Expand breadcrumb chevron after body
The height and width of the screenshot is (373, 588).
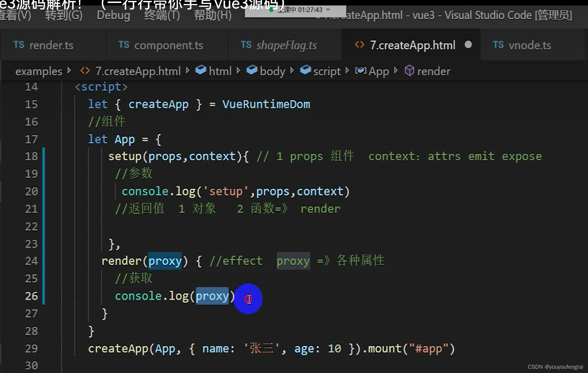[x=292, y=71]
